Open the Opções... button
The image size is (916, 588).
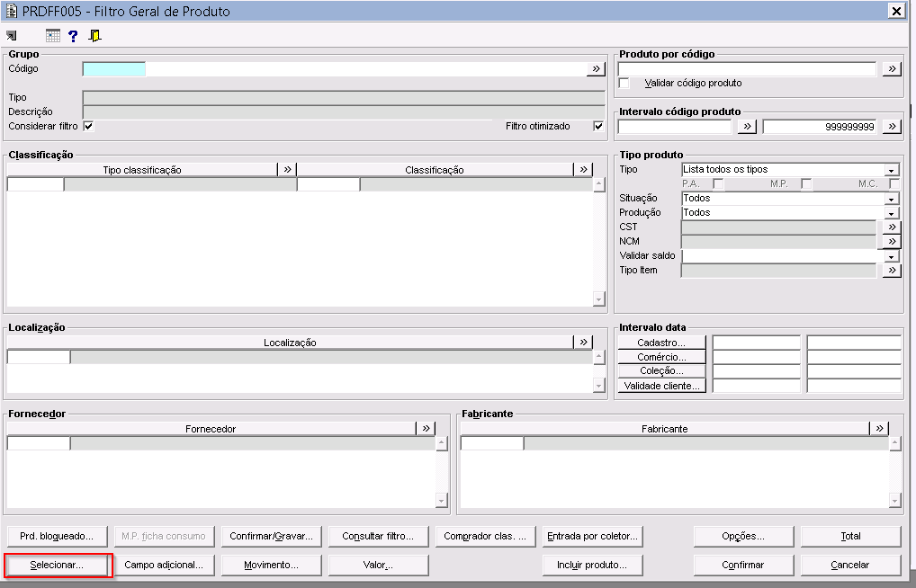743,536
